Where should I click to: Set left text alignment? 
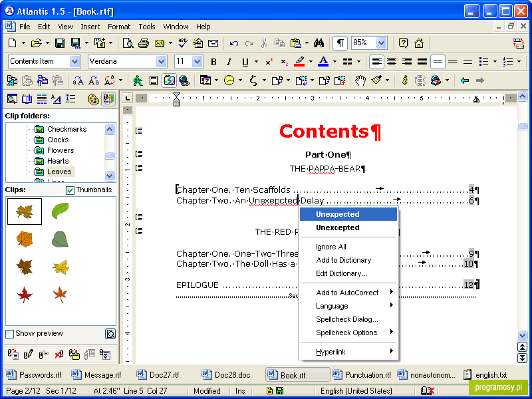[x=376, y=62]
